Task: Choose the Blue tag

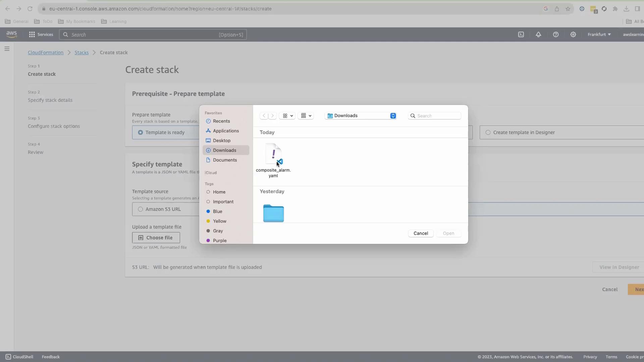Action: pyautogui.click(x=217, y=212)
